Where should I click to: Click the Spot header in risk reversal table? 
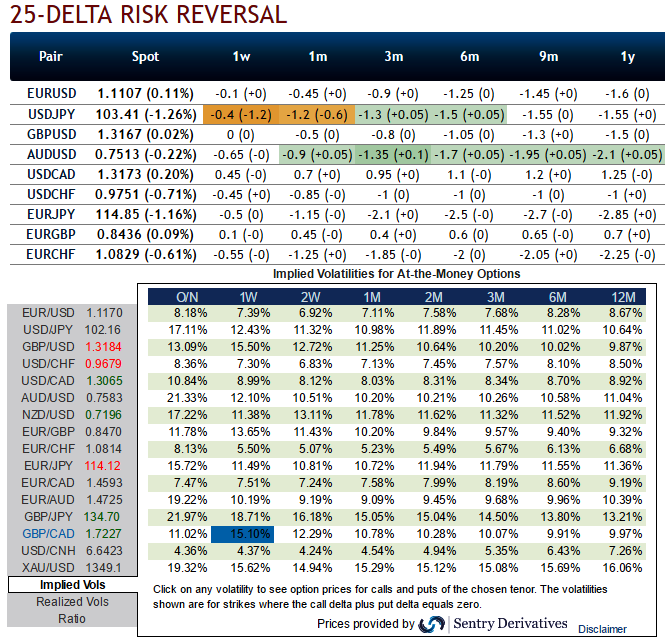point(145,56)
